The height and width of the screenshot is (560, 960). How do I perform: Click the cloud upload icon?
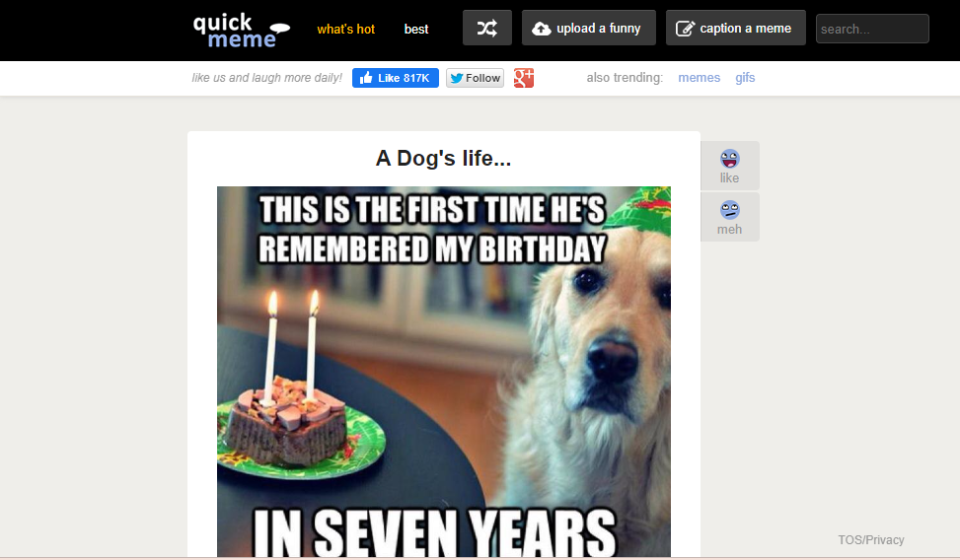(x=542, y=29)
